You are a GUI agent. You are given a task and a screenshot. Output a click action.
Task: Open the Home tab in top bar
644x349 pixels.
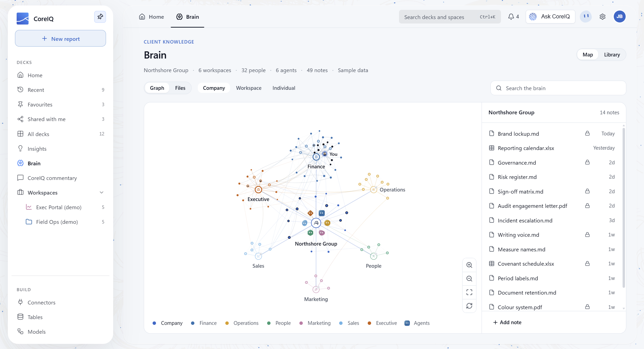[152, 17]
